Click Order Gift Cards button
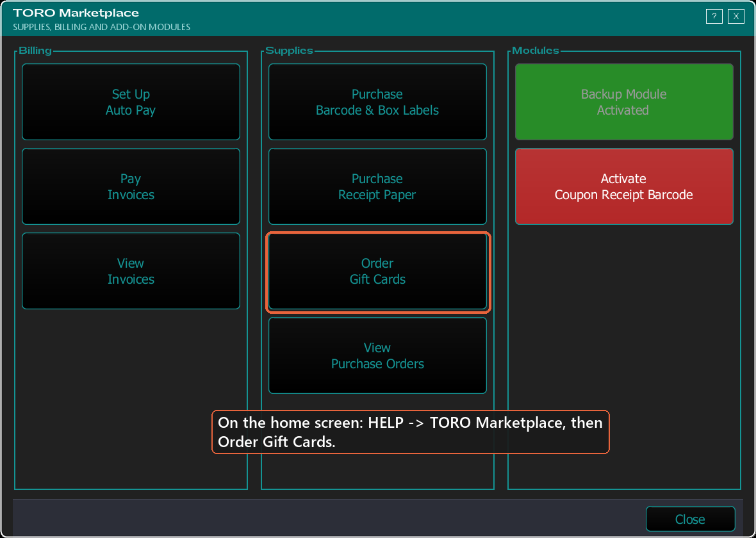Viewport: 756px width, 538px height. [377, 271]
